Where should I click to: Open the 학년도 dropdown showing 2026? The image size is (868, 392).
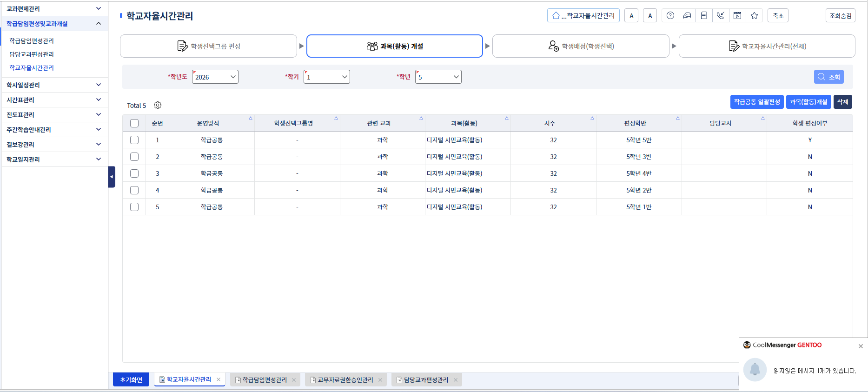click(x=215, y=77)
